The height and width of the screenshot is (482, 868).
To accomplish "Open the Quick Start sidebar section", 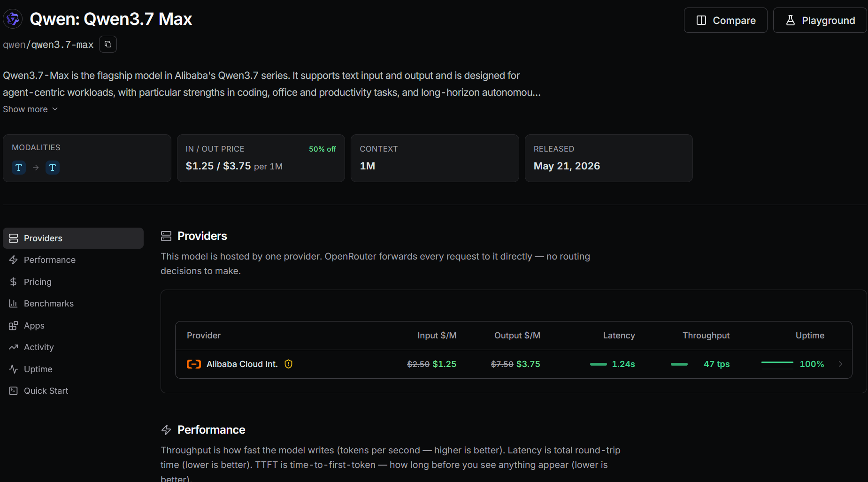I will 73,390.
